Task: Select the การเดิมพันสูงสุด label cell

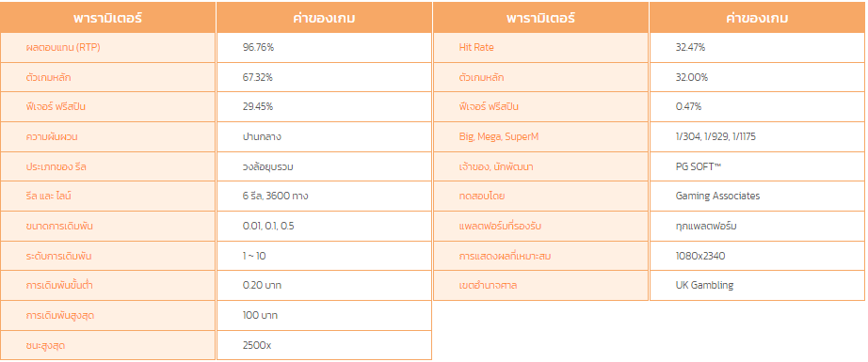Action: pyautogui.click(x=107, y=316)
